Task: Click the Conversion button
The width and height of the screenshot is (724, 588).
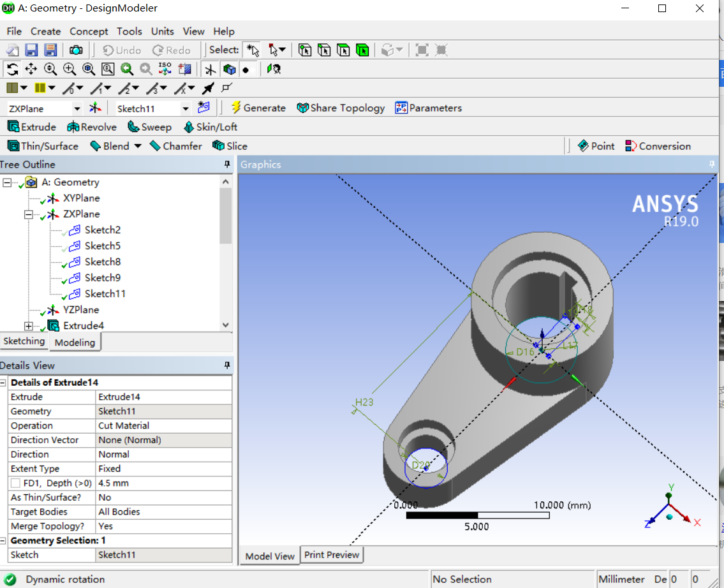Action: pyautogui.click(x=658, y=146)
